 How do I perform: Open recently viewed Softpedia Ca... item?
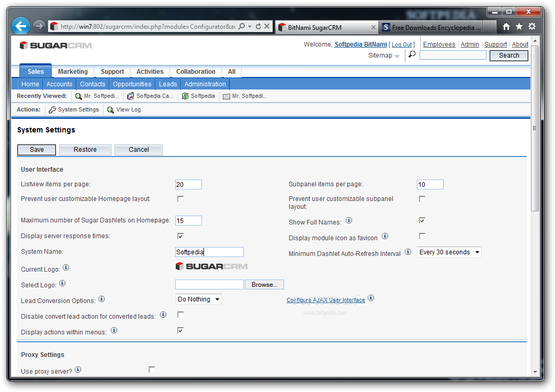151,96
